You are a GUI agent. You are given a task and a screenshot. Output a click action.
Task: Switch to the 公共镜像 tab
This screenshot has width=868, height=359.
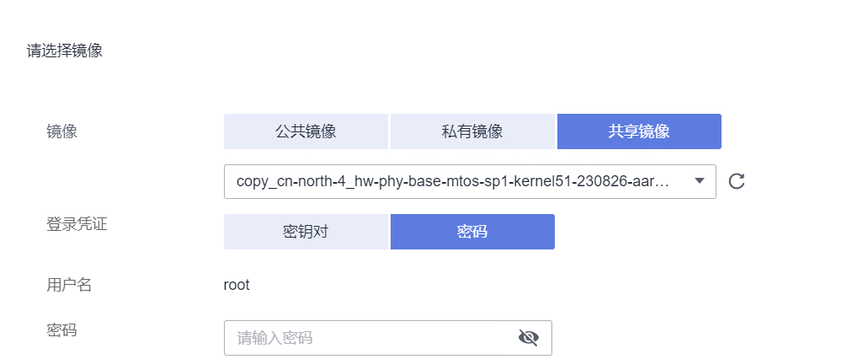click(x=306, y=131)
